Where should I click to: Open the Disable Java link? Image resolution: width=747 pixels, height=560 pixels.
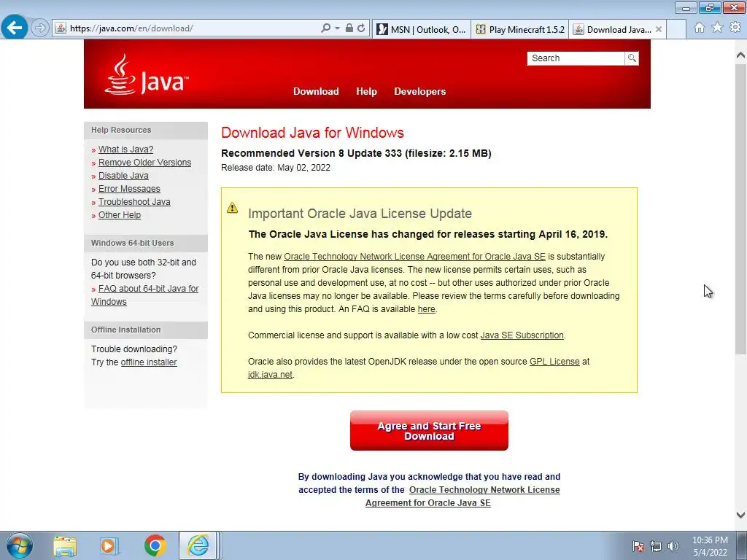[x=123, y=176]
